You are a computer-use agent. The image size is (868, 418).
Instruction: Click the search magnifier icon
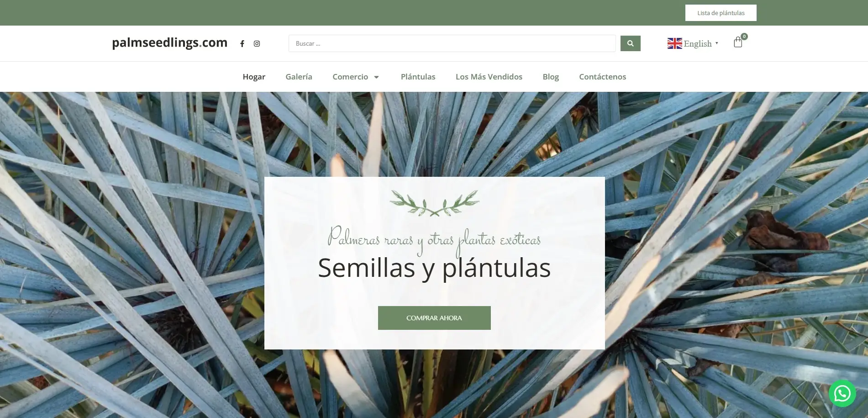630,43
